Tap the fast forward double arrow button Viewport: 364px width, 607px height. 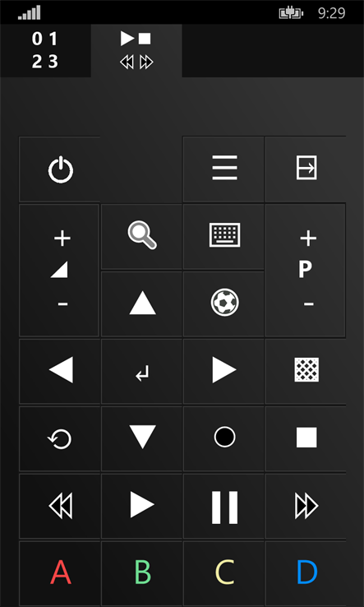[x=306, y=506]
